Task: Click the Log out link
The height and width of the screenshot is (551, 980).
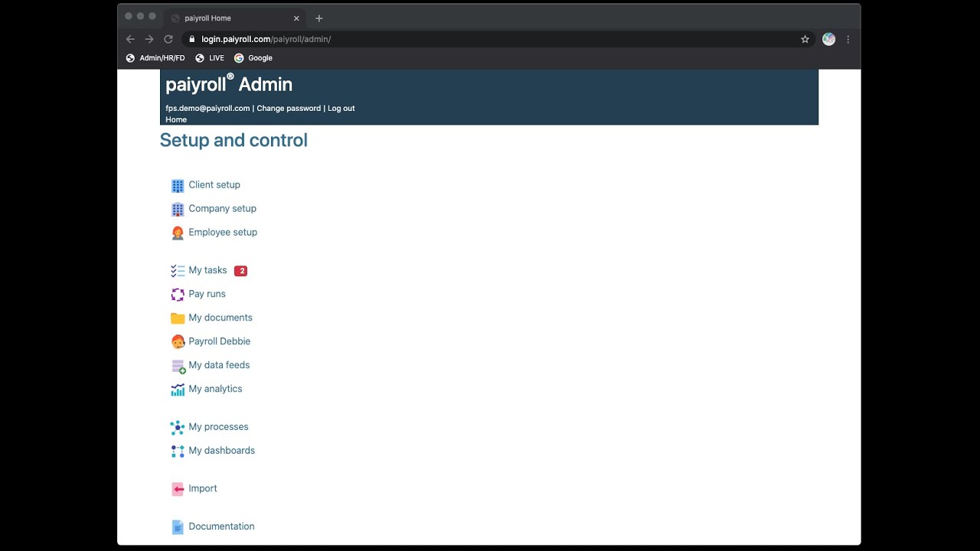Action: click(x=341, y=109)
